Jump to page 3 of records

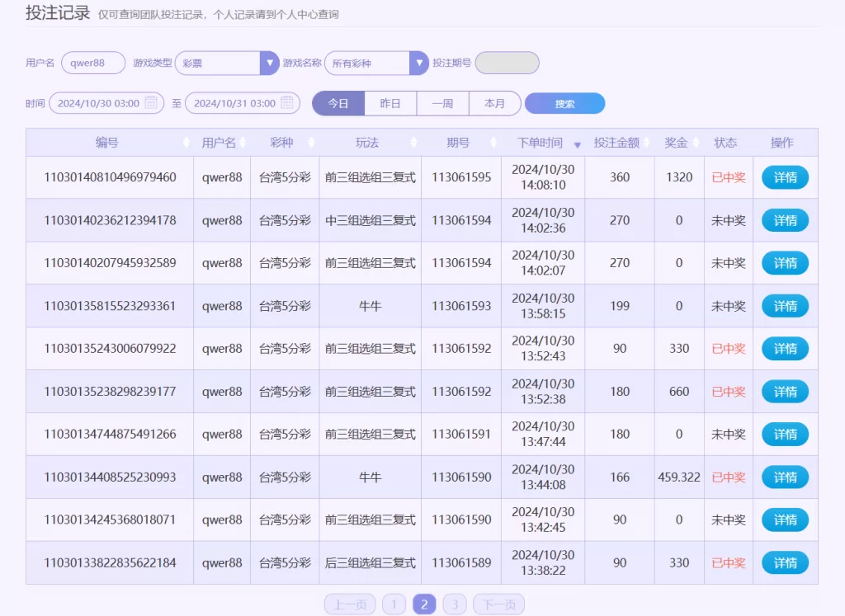pos(455,604)
